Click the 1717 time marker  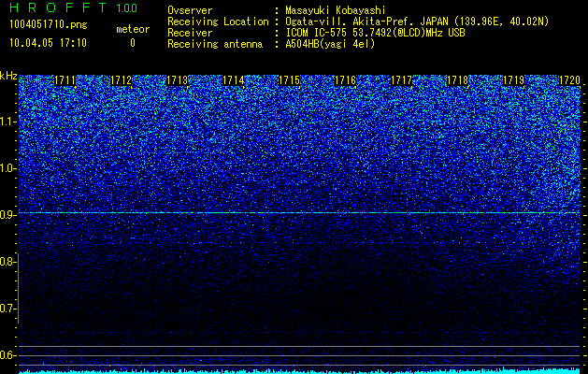[401, 80]
